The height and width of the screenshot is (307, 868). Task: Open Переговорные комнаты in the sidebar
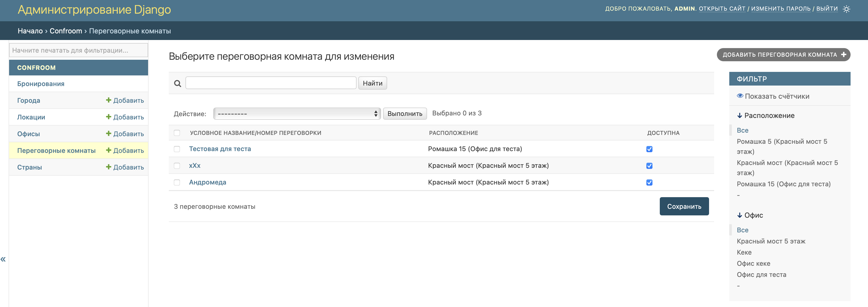(56, 151)
